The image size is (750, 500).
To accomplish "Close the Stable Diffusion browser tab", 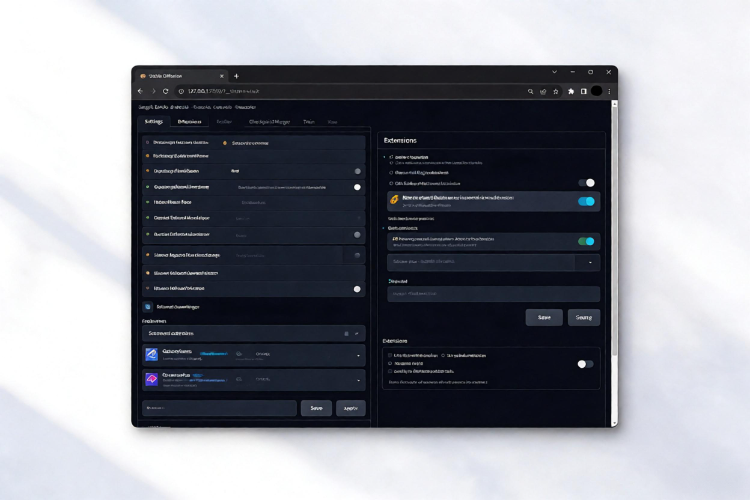I will tap(221, 76).
